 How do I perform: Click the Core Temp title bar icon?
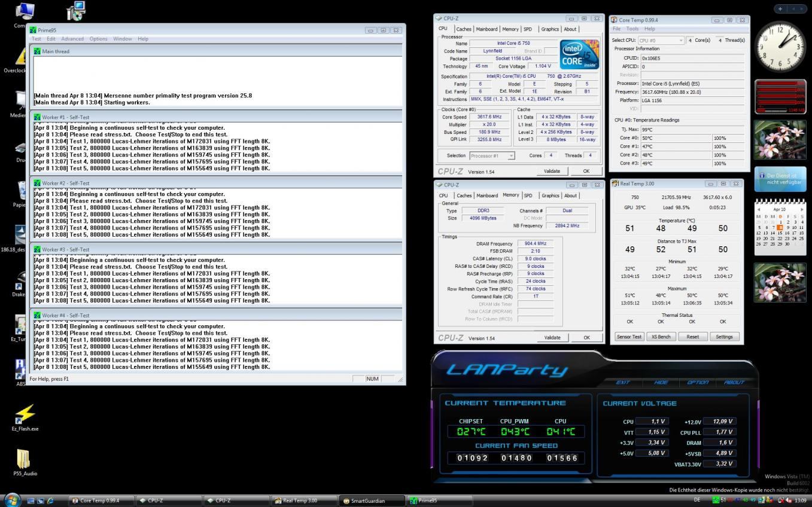pyautogui.click(x=614, y=20)
